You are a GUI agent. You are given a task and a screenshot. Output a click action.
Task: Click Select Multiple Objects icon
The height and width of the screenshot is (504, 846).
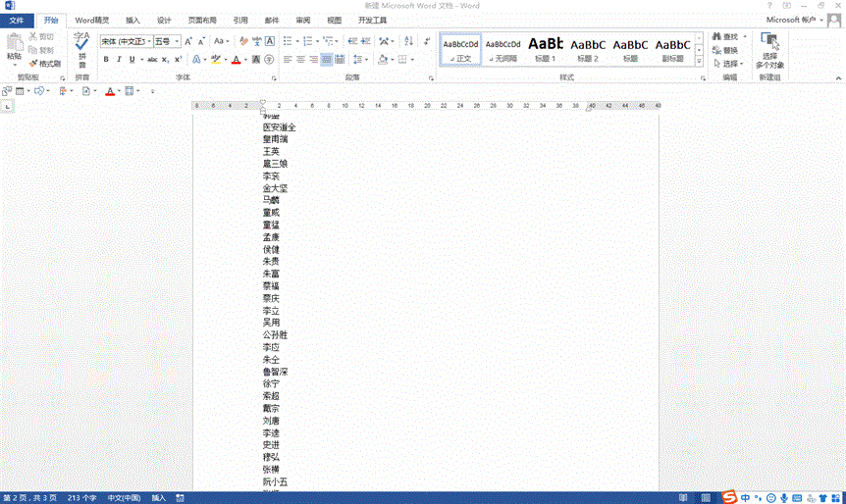770,48
